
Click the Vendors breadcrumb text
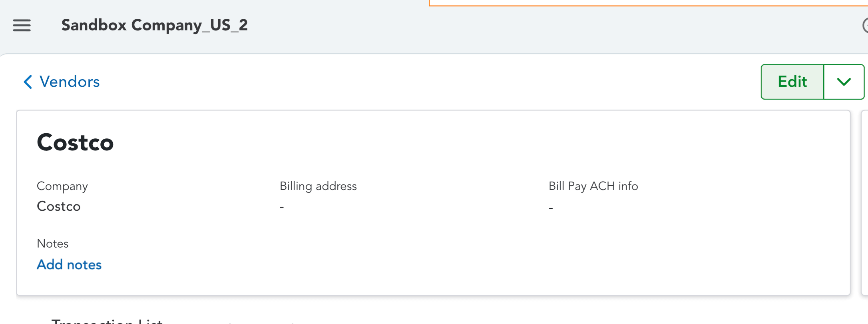coord(69,82)
